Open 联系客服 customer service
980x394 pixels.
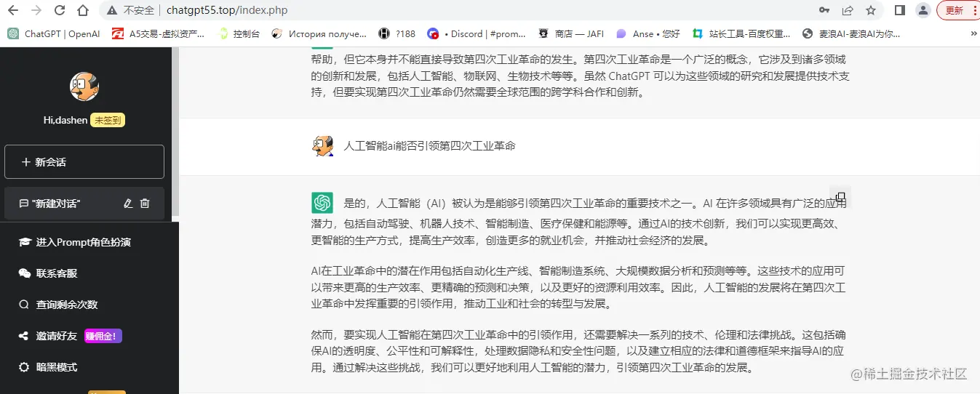tap(57, 273)
